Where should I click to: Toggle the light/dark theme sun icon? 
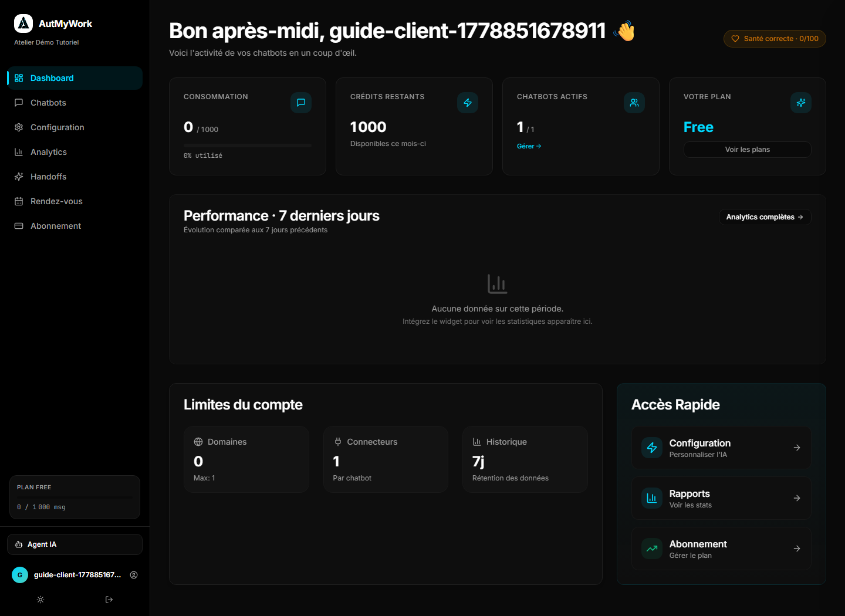pos(40,600)
